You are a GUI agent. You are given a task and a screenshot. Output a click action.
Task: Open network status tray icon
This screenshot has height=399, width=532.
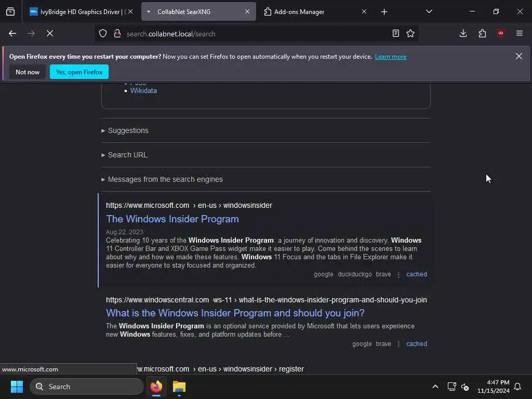[451, 387]
